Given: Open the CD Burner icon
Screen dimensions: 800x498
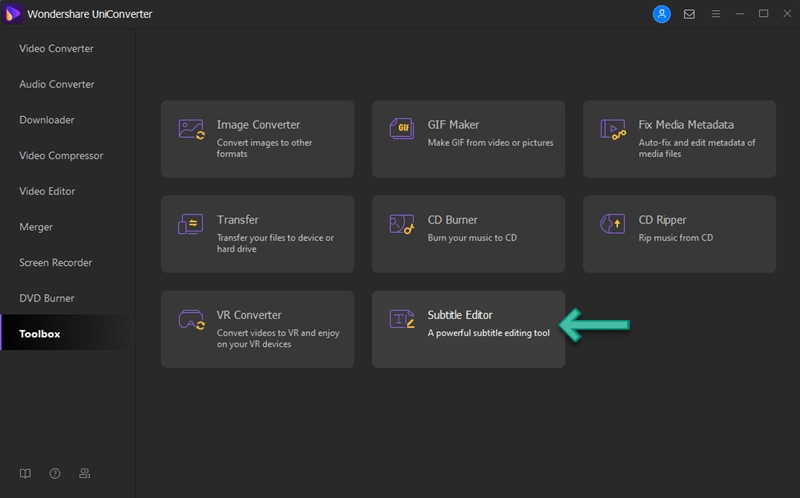Looking at the screenshot, I should [x=402, y=224].
